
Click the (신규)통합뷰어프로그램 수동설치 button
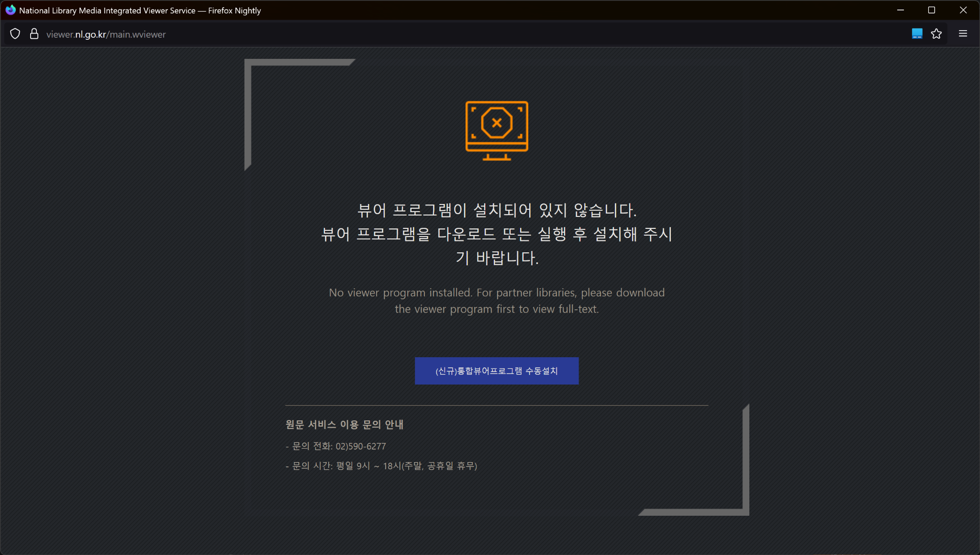pos(497,371)
